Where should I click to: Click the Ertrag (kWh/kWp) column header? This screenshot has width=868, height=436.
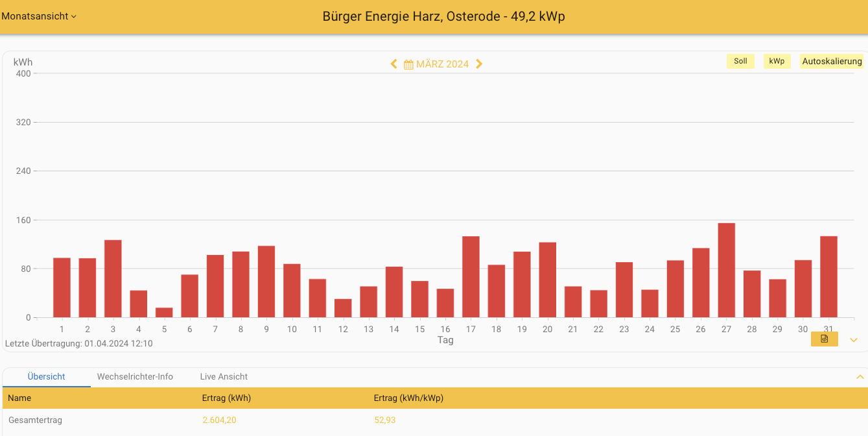(x=408, y=398)
